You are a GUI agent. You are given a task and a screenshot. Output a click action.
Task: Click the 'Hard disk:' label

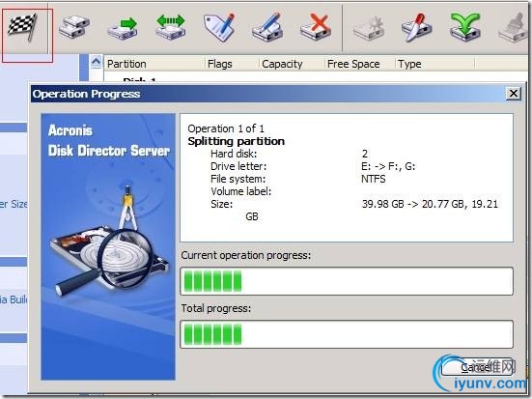(234, 154)
